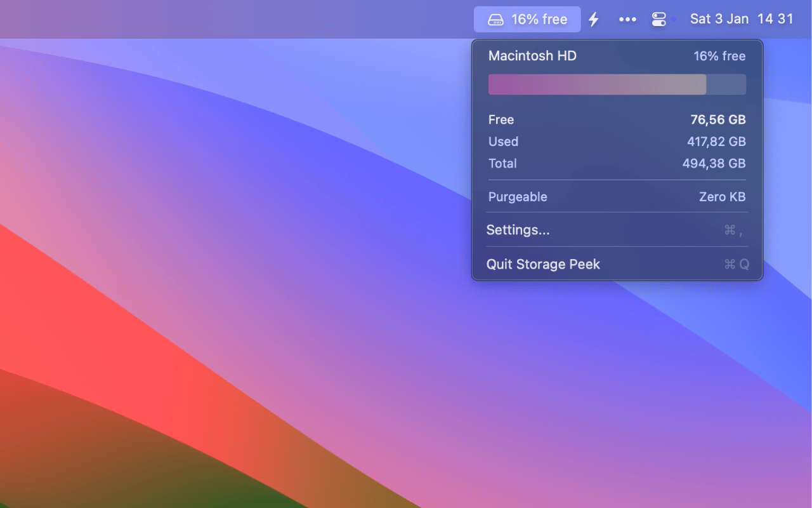Image resolution: width=812 pixels, height=508 pixels.
Task: Quit Storage Peek via the menu entry
Action: coord(543,264)
